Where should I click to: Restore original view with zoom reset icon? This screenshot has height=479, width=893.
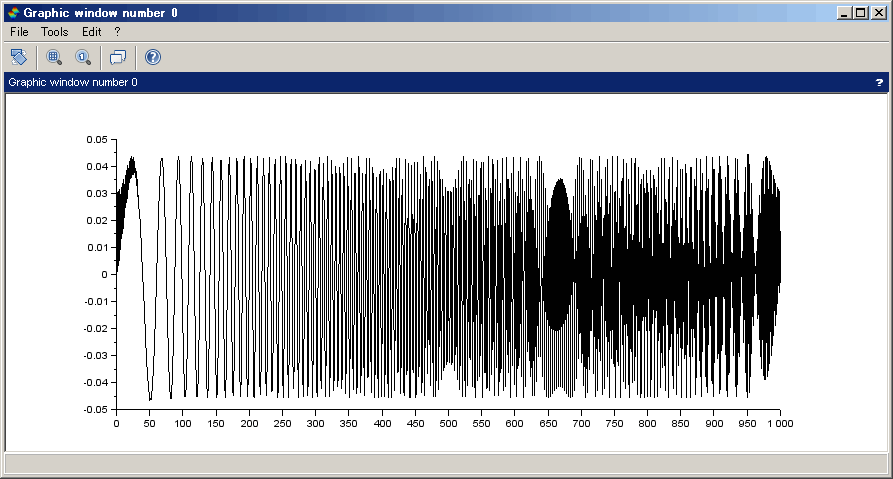tap(83, 57)
